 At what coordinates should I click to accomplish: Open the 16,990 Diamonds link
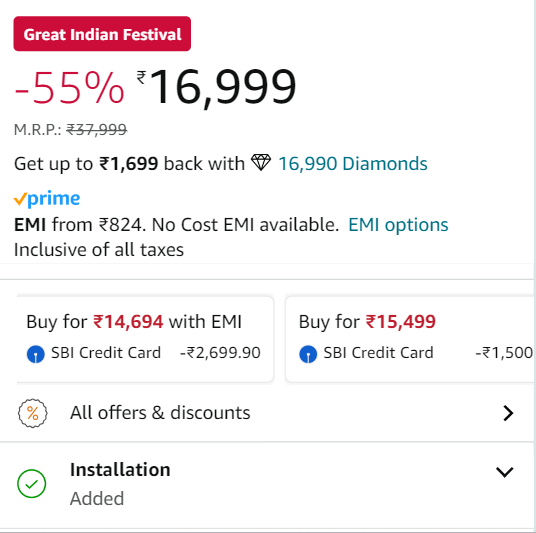pos(353,163)
